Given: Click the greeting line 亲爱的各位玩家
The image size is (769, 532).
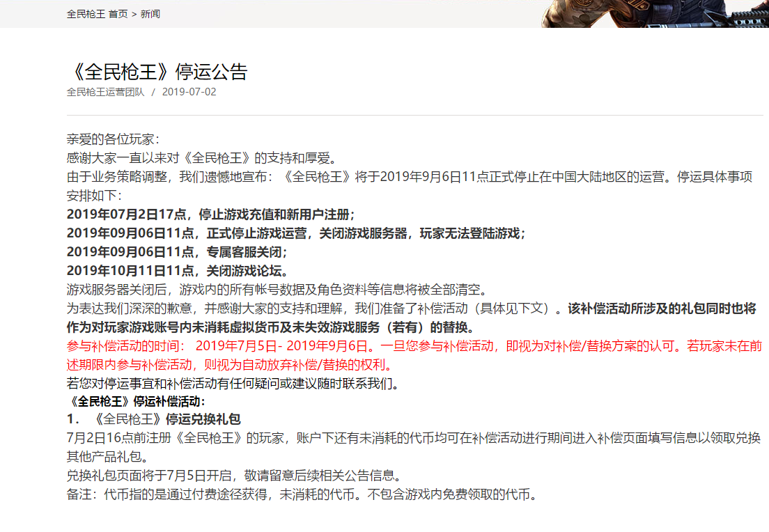Looking at the screenshot, I should [113, 139].
